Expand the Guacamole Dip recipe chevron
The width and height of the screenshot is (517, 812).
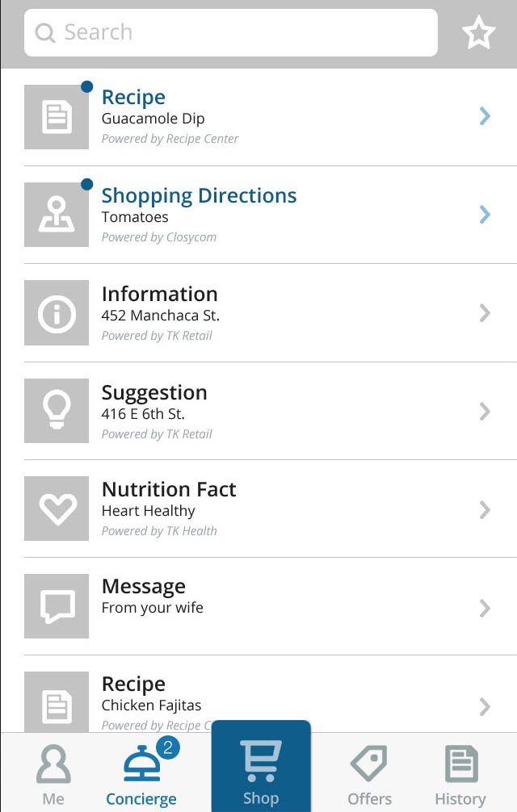(x=485, y=116)
